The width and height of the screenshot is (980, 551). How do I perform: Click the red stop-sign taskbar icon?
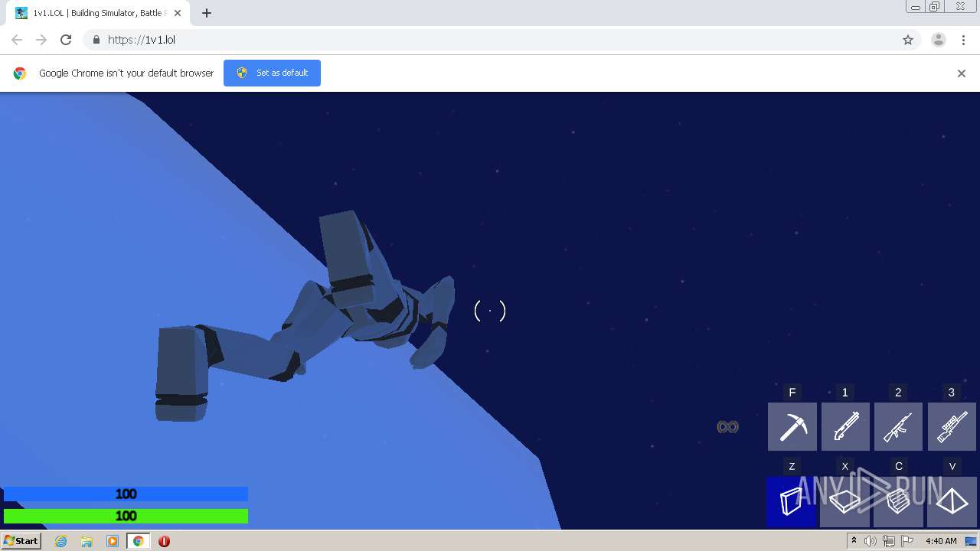coord(164,541)
